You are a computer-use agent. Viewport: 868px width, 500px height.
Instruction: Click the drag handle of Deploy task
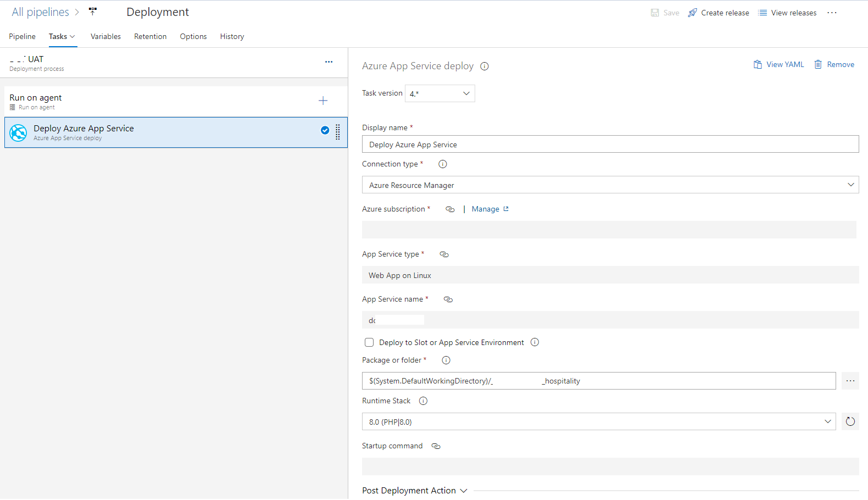338,132
